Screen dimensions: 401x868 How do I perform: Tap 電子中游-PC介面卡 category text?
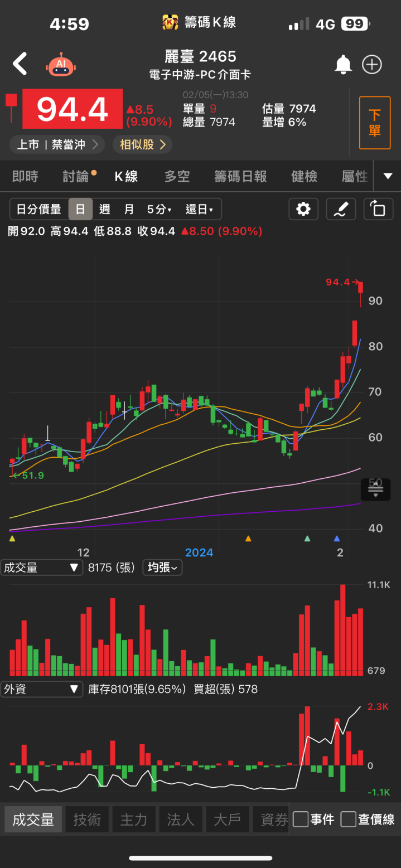point(201,75)
